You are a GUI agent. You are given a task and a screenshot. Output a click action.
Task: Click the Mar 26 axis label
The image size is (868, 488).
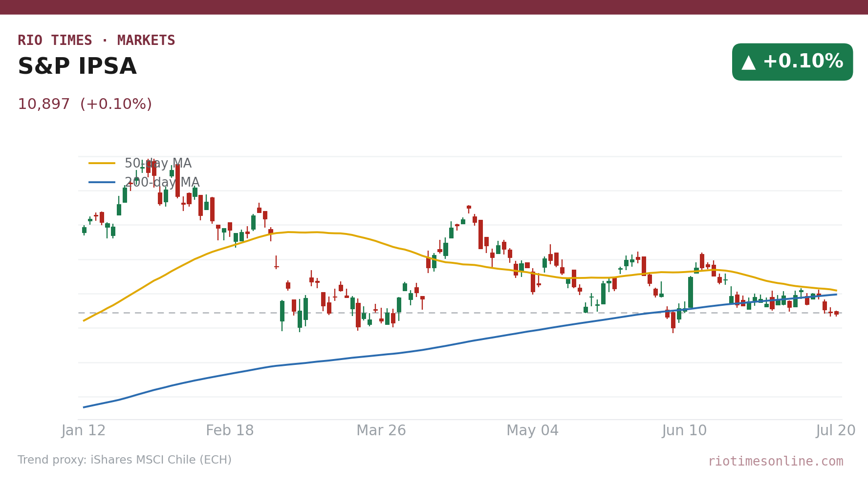click(x=381, y=431)
